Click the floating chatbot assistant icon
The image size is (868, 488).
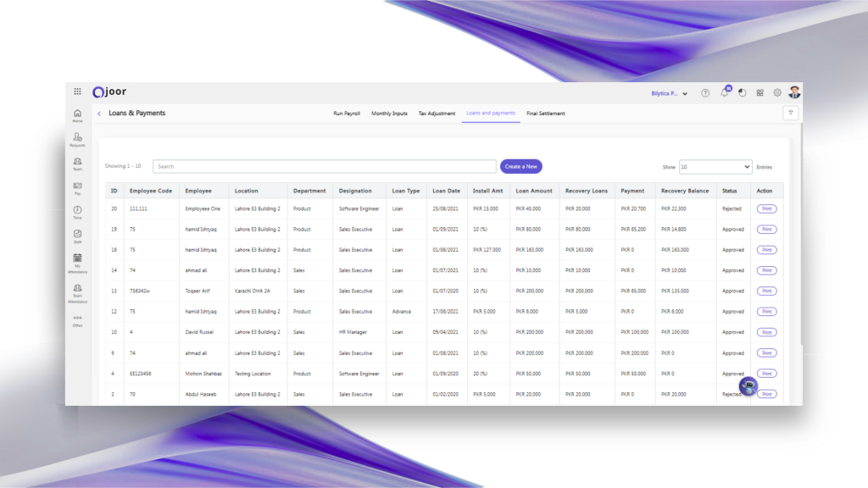[748, 386]
